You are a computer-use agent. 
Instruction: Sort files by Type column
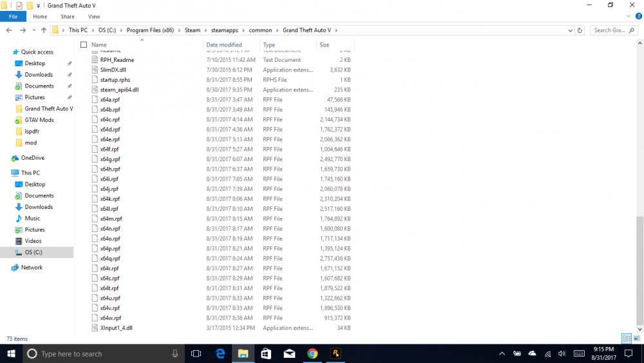[x=269, y=44]
